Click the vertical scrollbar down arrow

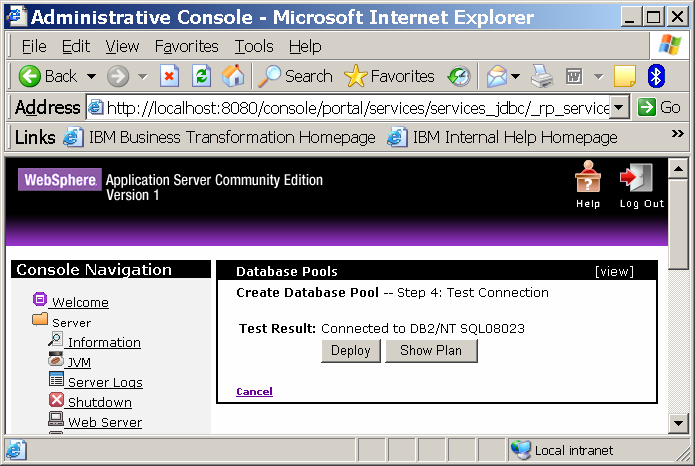[678, 423]
